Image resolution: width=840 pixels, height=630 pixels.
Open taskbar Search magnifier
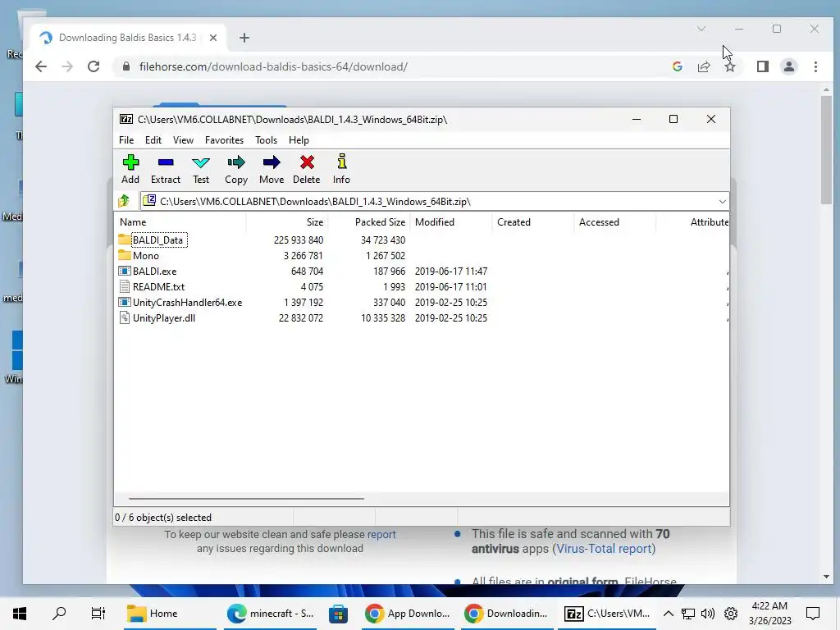(x=59, y=614)
